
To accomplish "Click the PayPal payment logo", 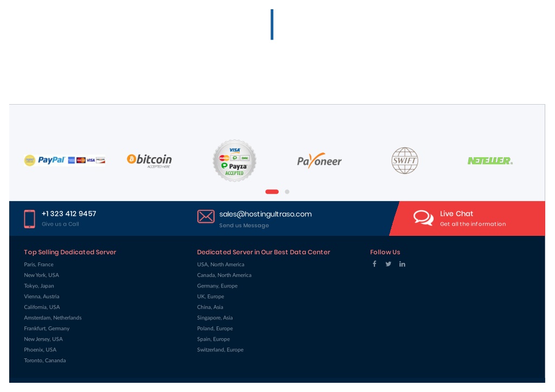I will coord(64,160).
